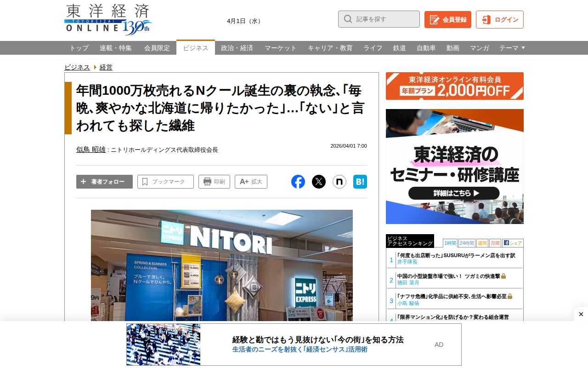Open ranking article about 限界マンション化
Screen dimensions: 588x368
[453, 317]
